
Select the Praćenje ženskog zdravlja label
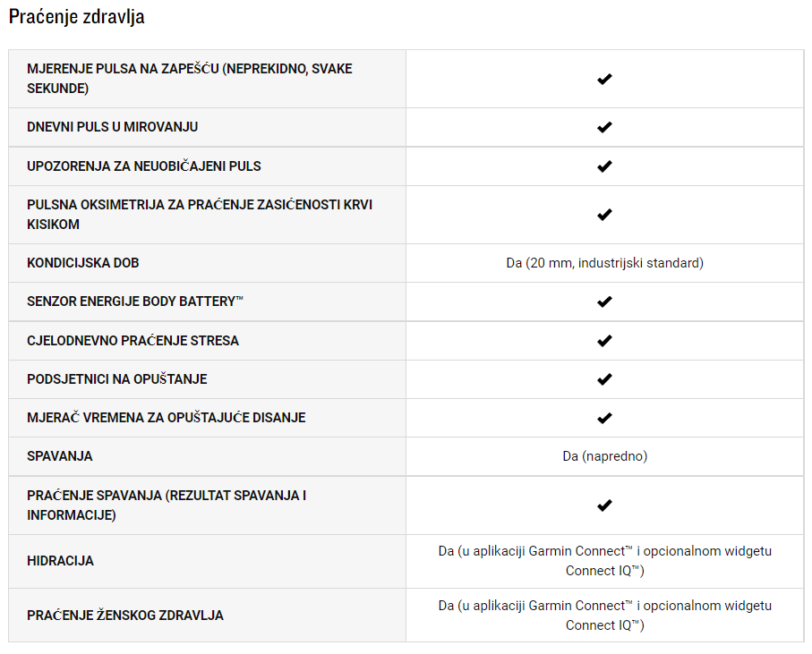click(x=125, y=616)
